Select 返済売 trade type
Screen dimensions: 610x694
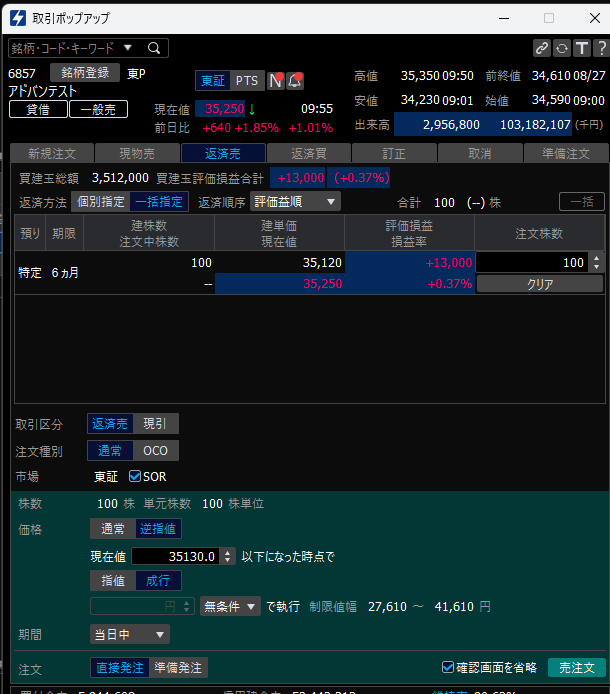pos(110,424)
